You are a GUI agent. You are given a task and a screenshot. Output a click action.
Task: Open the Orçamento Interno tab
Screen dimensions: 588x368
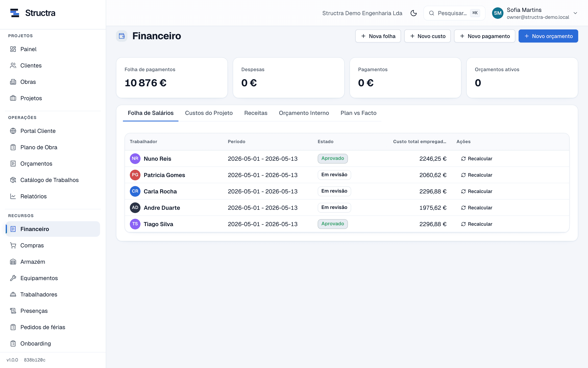pos(304,113)
